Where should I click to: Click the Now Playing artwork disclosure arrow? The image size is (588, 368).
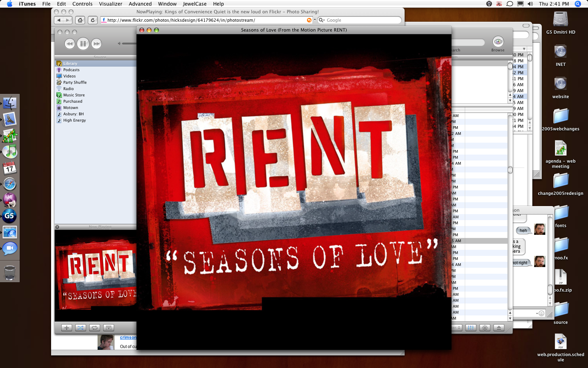[x=57, y=227]
